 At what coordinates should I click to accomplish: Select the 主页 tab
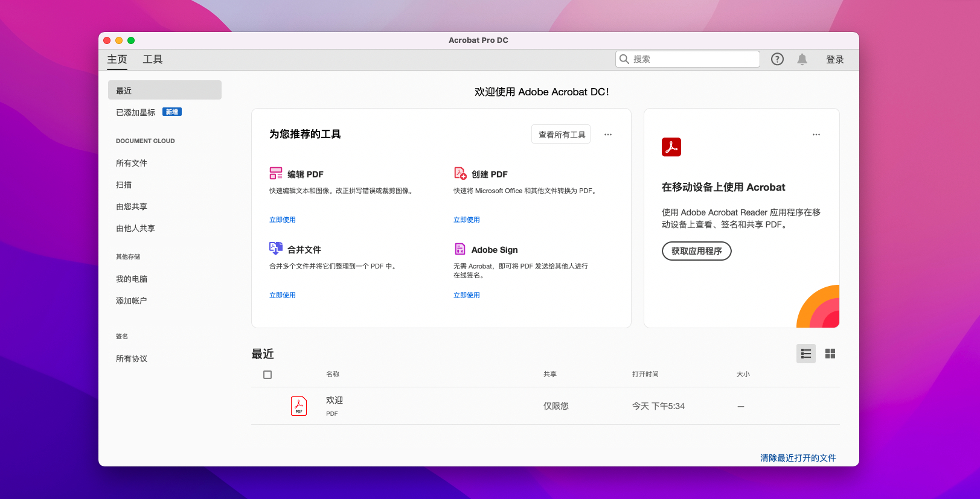pyautogui.click(x=117, y=59)
